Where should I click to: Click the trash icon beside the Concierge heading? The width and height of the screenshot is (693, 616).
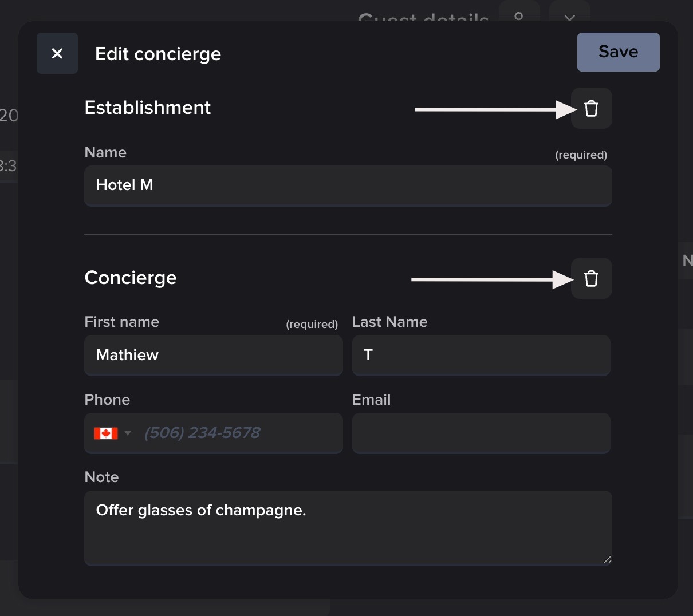591,278
